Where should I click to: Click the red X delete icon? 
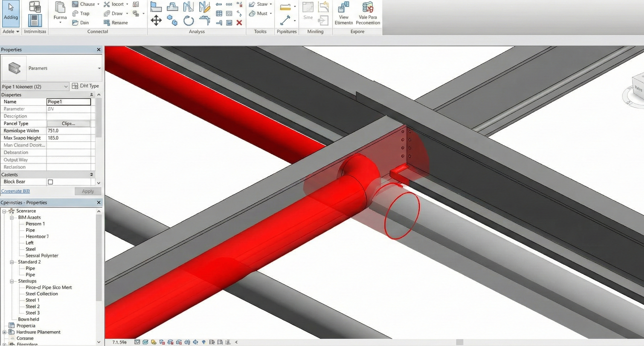239,23
